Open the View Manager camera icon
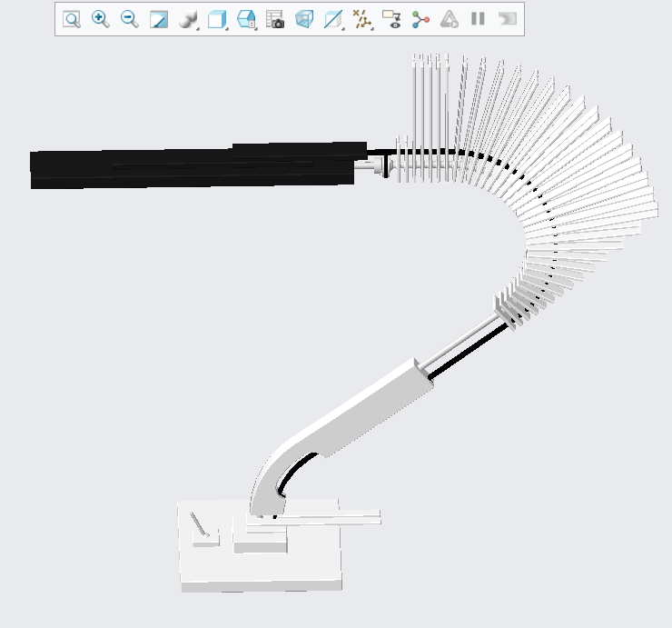Viewport: 672px width, 628px height. (275, 19)
